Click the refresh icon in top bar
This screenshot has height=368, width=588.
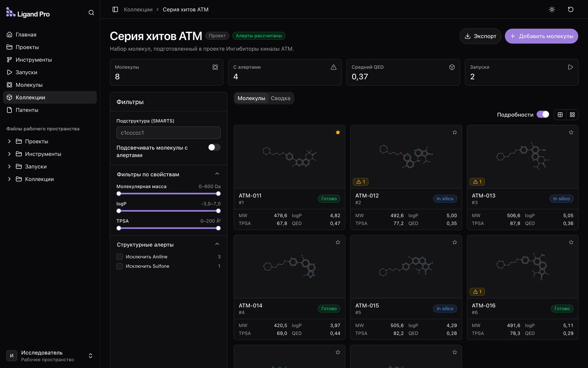[x=570, y=9]
